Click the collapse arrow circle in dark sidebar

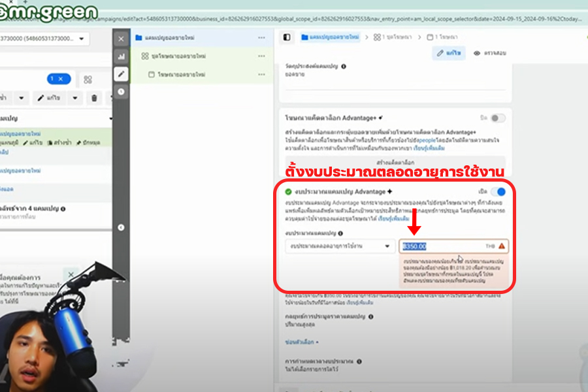[121, 227]
